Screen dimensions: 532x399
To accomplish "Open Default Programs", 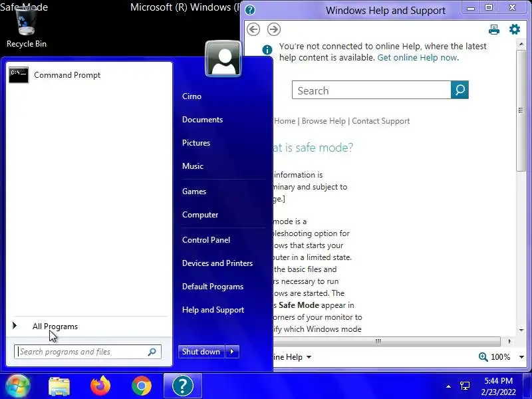I will (213, 287).
